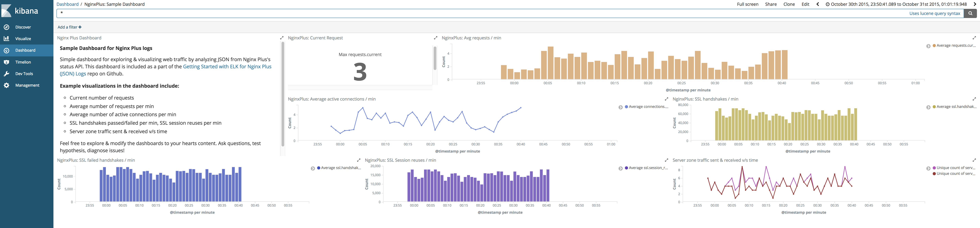This screenshot has height=228, width=980.
Task: Click Uses lucene query syntax link
Action: click(935, 13)
